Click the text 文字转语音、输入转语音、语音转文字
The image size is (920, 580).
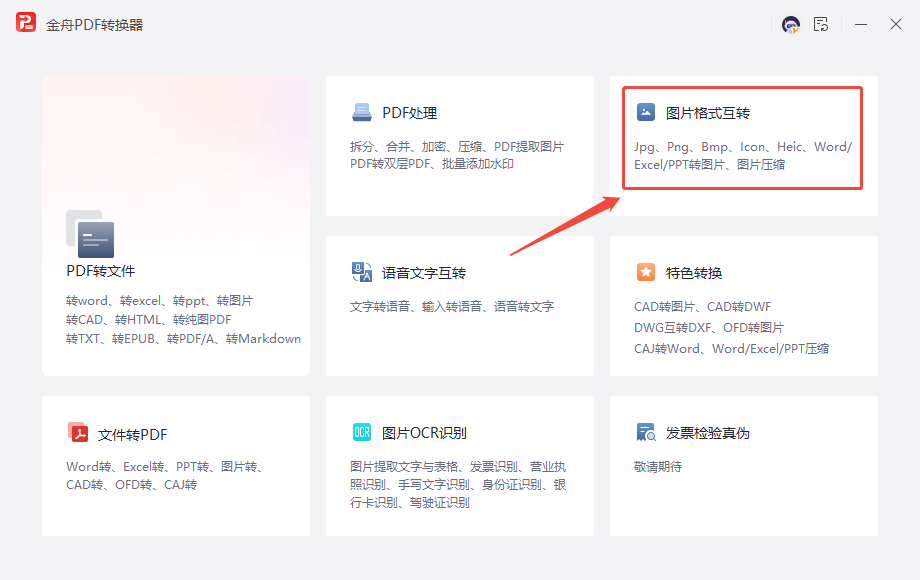(452, 307)
